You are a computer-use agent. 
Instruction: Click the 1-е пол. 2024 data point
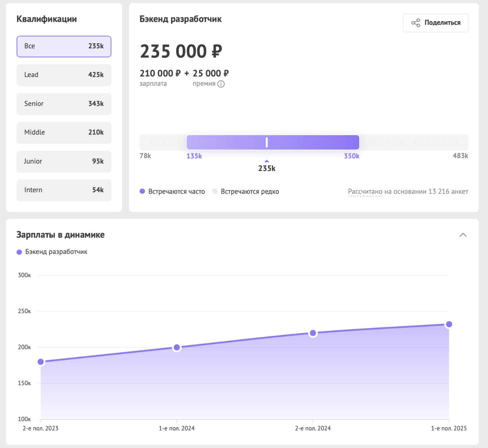(177, 347)
